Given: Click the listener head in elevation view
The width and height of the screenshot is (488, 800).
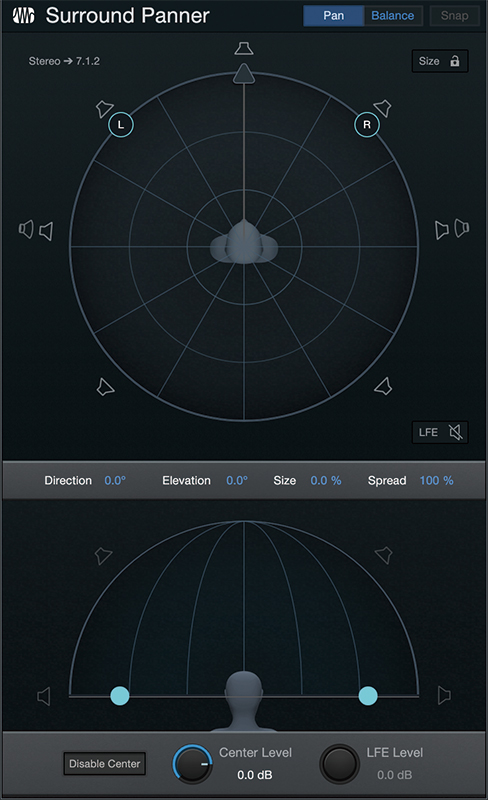Looking at the screenshot, I should 244,701.
